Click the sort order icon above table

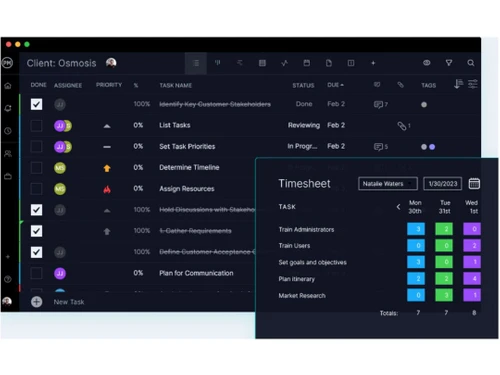tap(459, 84)
